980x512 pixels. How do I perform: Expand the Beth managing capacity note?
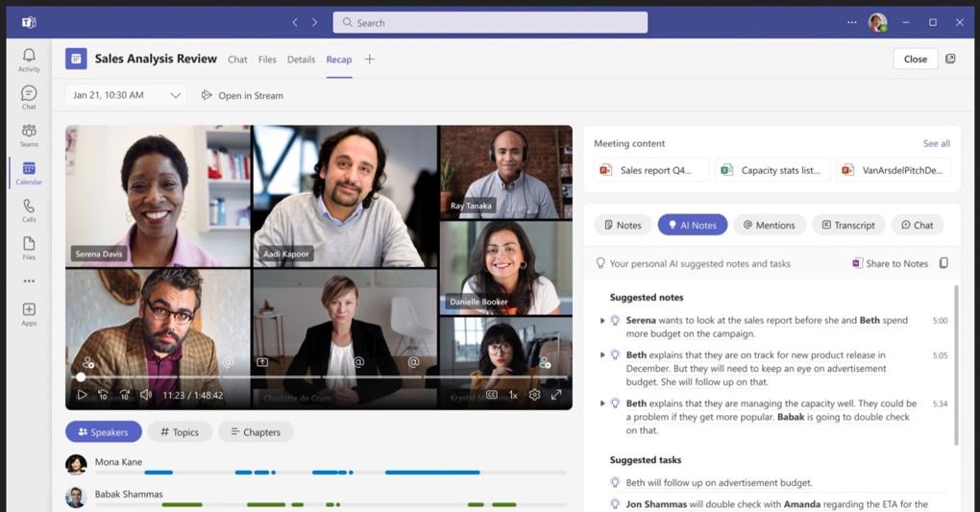(601, 403)
